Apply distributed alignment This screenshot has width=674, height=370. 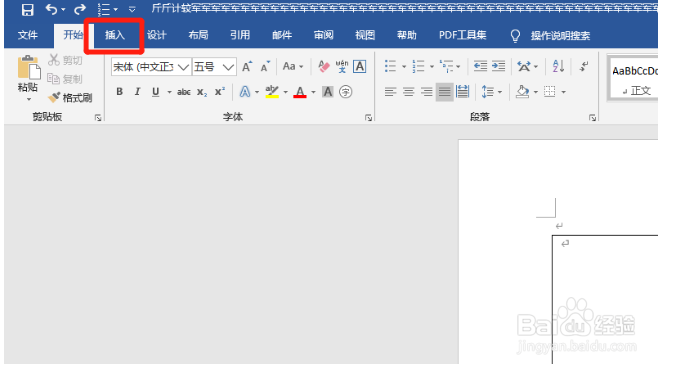463,92
